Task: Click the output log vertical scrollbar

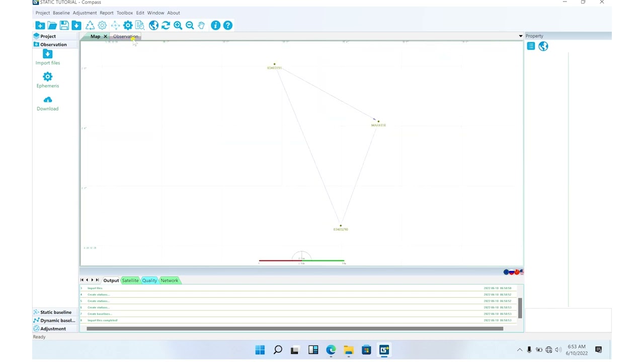Action: tap(520, 308)
